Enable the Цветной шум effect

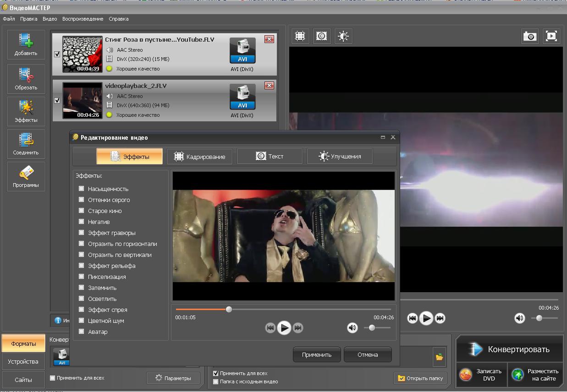[82, 321]
